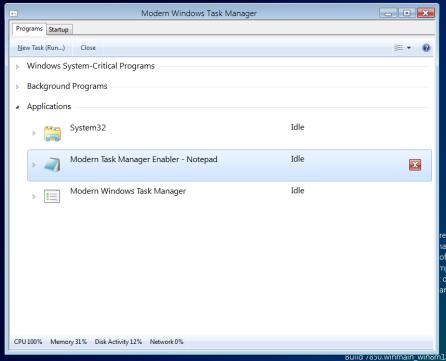
Task: Switch to the Startup tab
Action: tap(59, 30)
